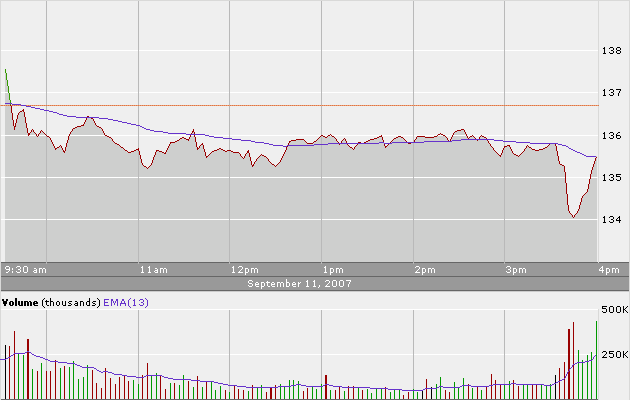Click the 135 price axis label

coord(612,177)
